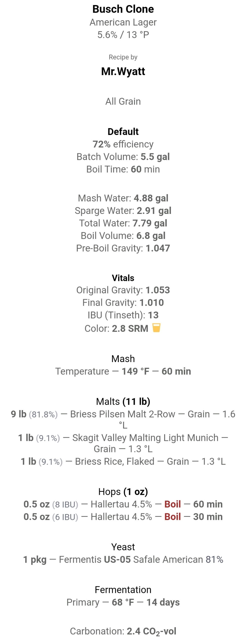
Task: Click the IBU (Tinseth) 13 line
Action: point(123,315)
